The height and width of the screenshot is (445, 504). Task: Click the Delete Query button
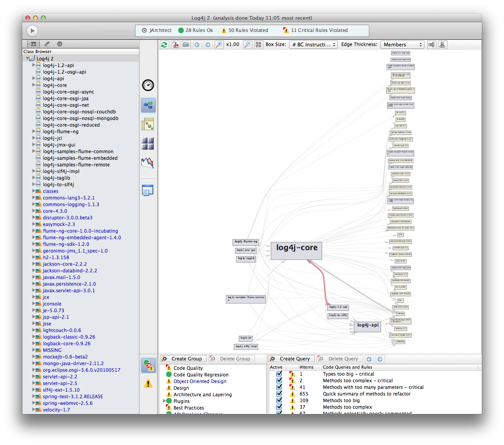pyautogui.click(x=340, y=358)
